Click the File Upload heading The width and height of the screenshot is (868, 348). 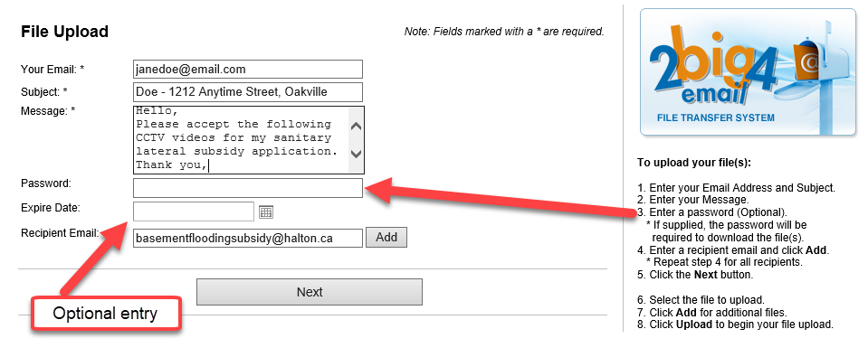pyautogui.click(x=65, y=32)
